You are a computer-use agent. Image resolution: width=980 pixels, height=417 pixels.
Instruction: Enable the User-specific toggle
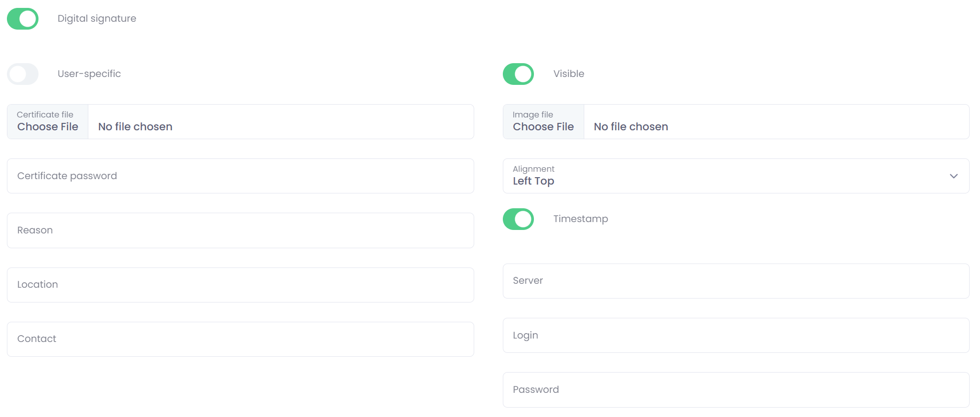pyautogui.click(x=23, y=74)
